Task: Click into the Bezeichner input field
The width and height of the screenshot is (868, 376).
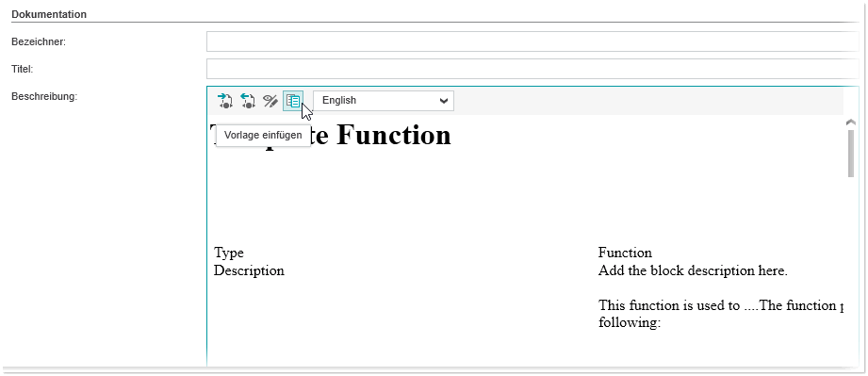Action: pyautogui.click(x=532, y=41)
